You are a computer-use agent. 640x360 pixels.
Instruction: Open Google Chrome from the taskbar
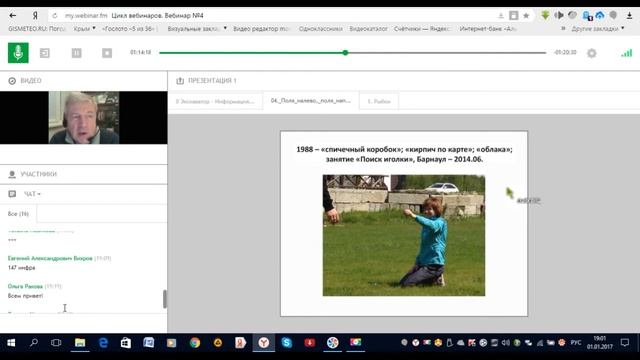click(x=195, y=343)
